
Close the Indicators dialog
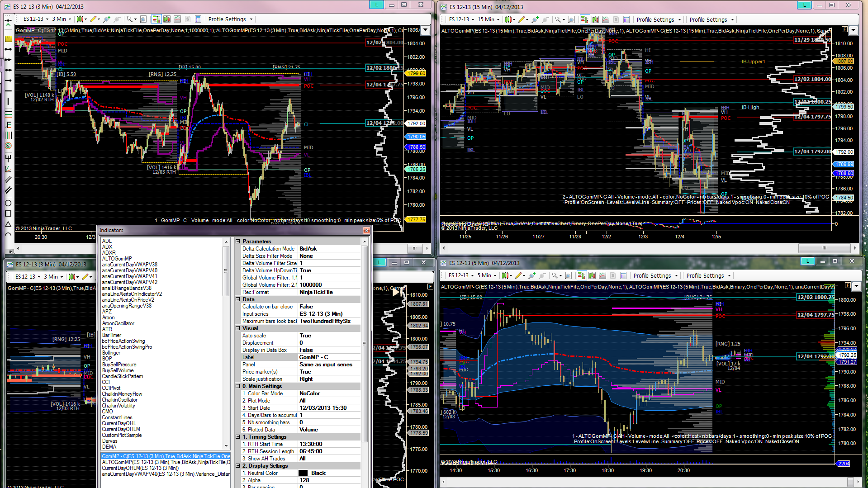(366, 230)
